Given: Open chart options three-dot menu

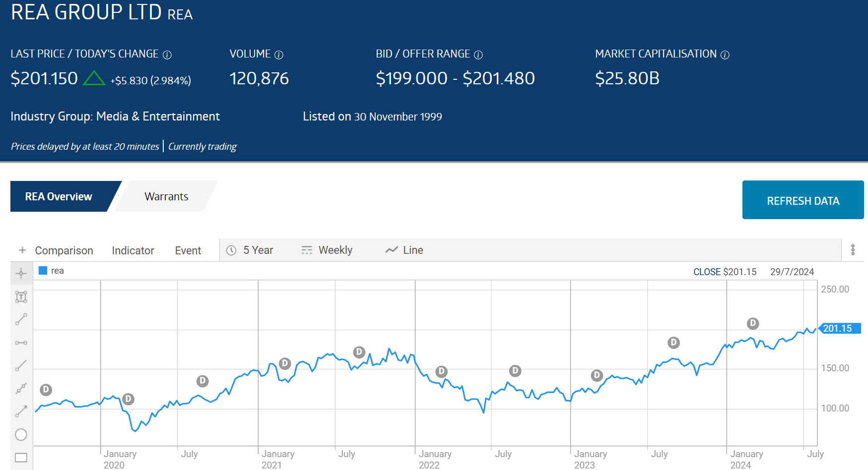Looking at the screenshot, I should pyautogui.click(x=853, y=250).
